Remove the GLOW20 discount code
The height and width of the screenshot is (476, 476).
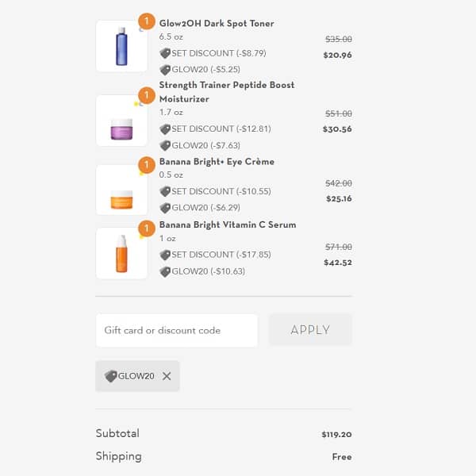167,376
